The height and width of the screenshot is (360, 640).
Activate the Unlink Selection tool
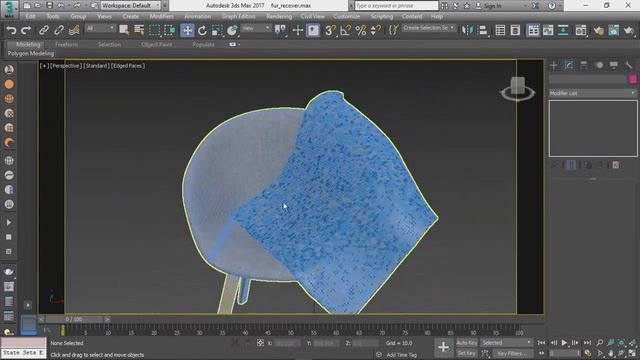pos(59,30)
